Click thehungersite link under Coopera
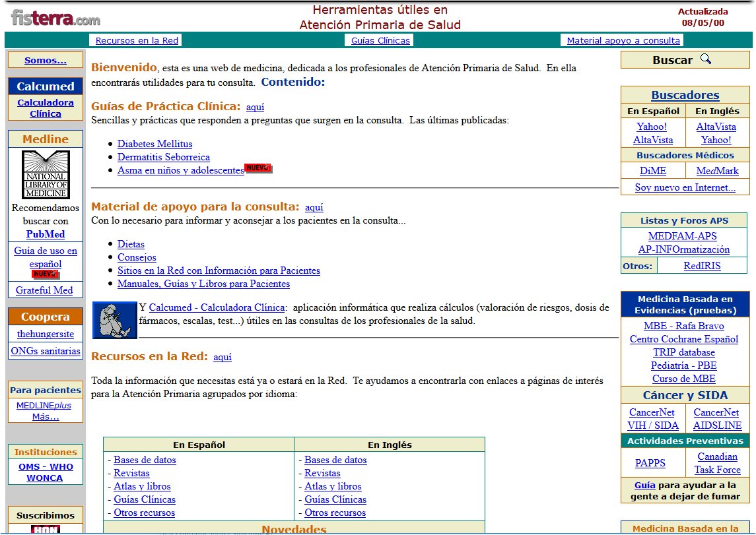Screen dimensions: 756x535 pos(46,334)
